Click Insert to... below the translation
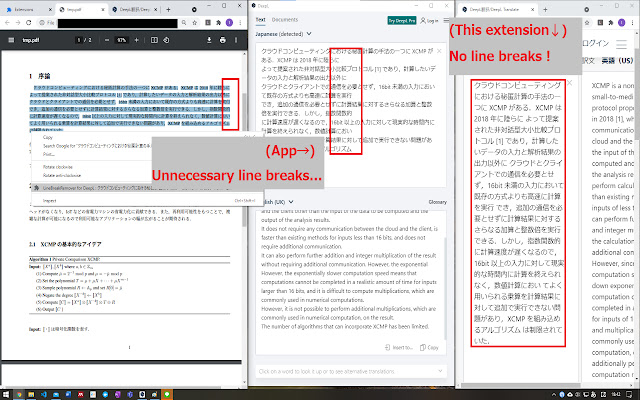Screen dimensions: 640x400 tap(399, 347)
